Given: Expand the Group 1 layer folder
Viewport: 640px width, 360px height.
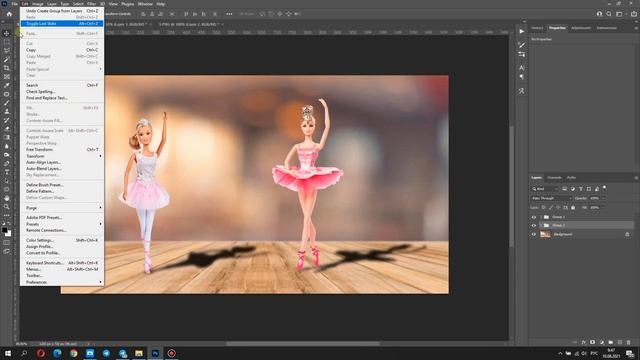Looking at the screenshot, I should pos(541,217).
